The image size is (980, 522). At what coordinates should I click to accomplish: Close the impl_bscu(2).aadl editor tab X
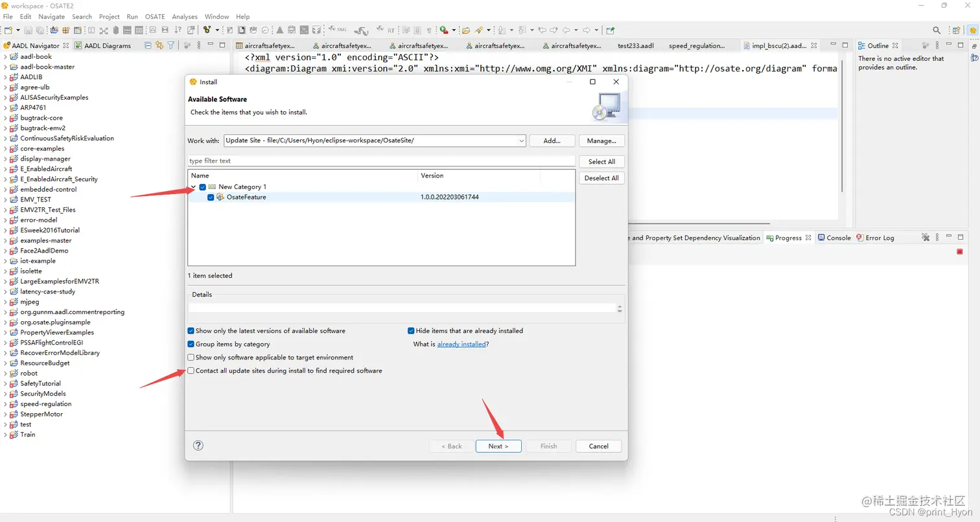(x=814, y=46)
